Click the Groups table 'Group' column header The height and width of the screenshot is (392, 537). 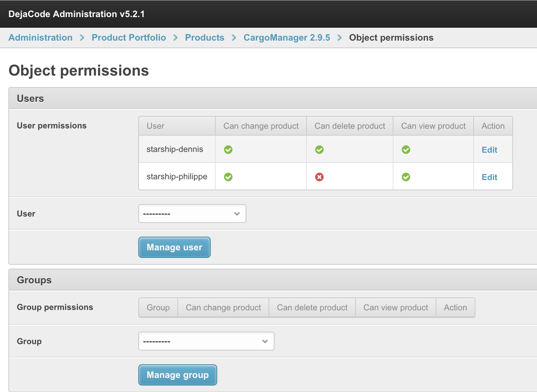pyautogui.click(x=158, y=308)
